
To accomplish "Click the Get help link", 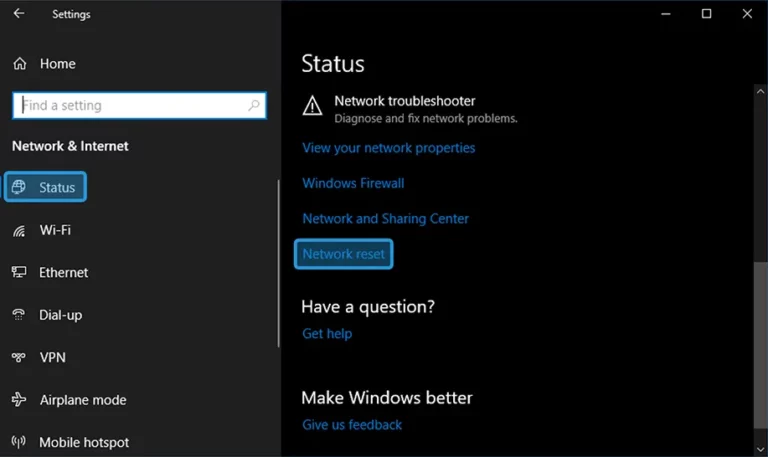I will (x=327, y=334).
